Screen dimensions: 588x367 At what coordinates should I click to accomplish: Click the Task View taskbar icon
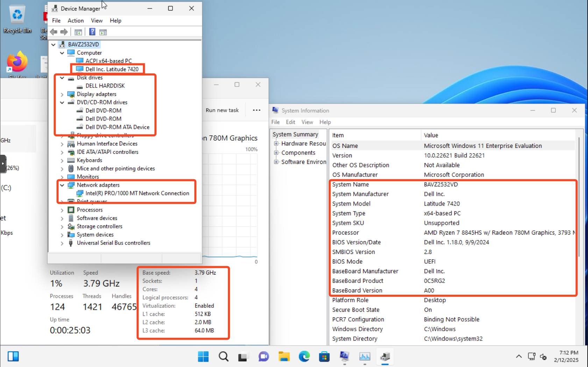coord(243,356)
